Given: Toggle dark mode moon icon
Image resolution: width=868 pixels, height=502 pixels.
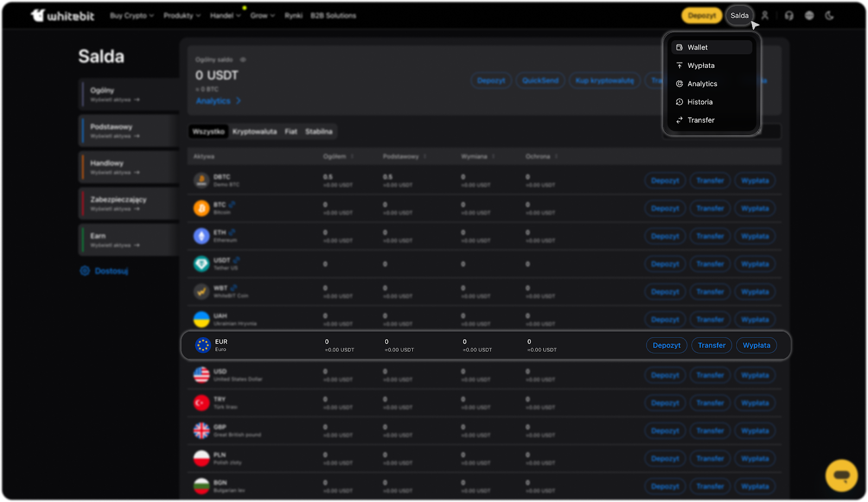Looking at the screenshot, I should point(829,16).
